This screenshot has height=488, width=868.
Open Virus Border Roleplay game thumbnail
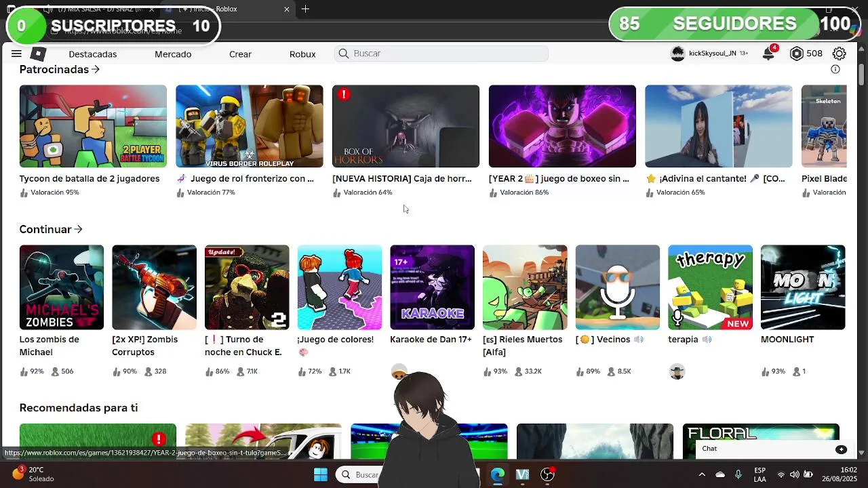point(250,126)
